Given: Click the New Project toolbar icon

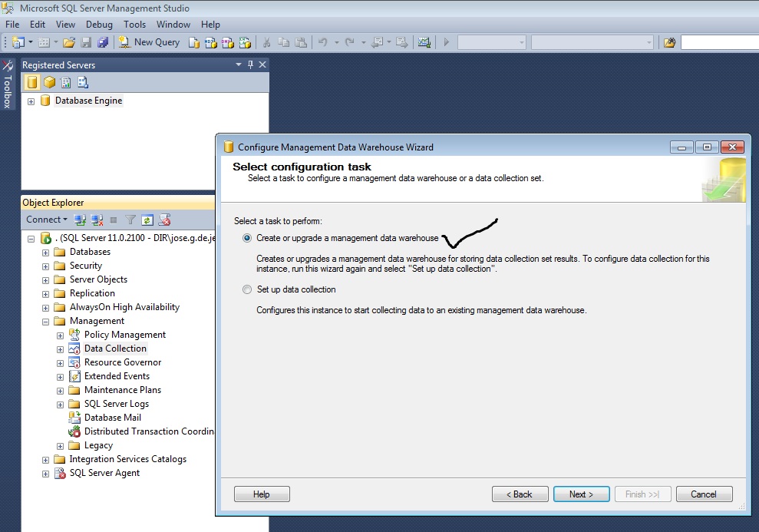Looking at the screenshot, I should (x=18, y=42).
